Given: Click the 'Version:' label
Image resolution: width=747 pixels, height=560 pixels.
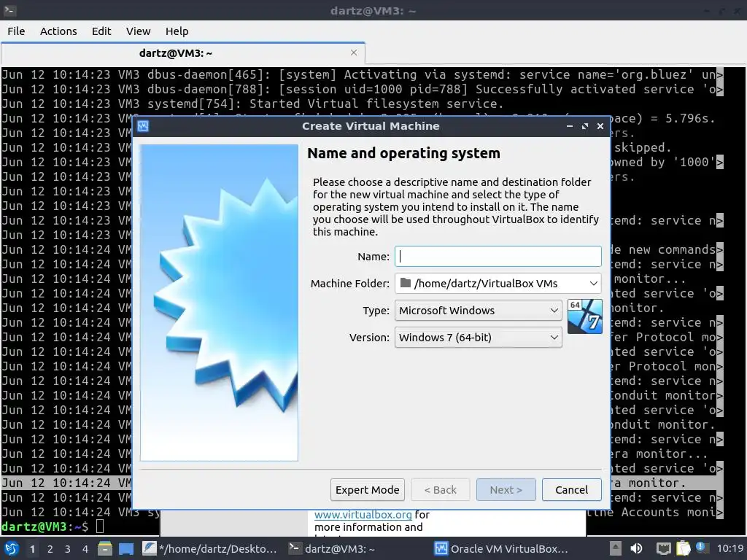Looking at the screenshot, I should point(369,338).
